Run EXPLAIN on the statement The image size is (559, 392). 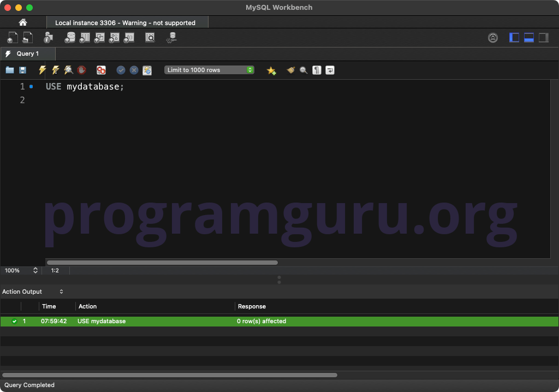(68, 70)
